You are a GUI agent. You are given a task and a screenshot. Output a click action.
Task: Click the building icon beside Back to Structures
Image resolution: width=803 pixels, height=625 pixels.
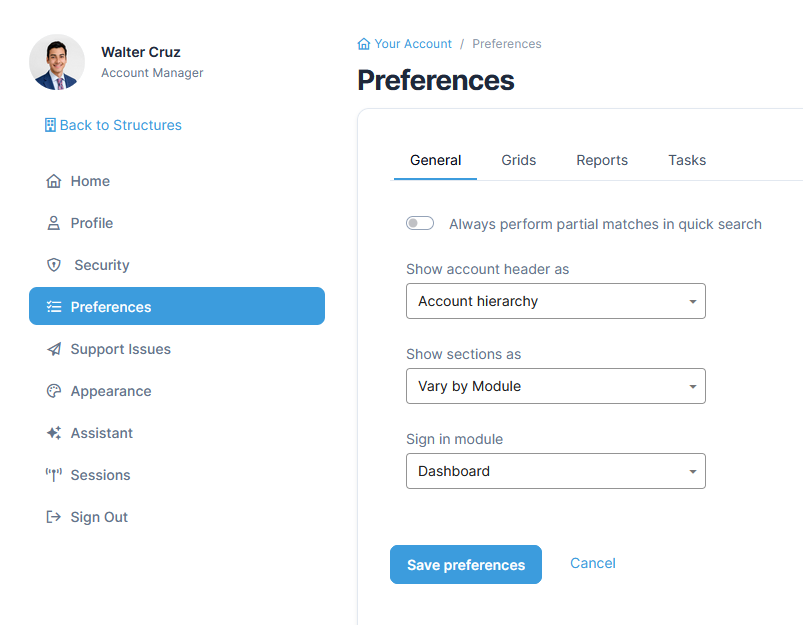[x=50, y=125]
